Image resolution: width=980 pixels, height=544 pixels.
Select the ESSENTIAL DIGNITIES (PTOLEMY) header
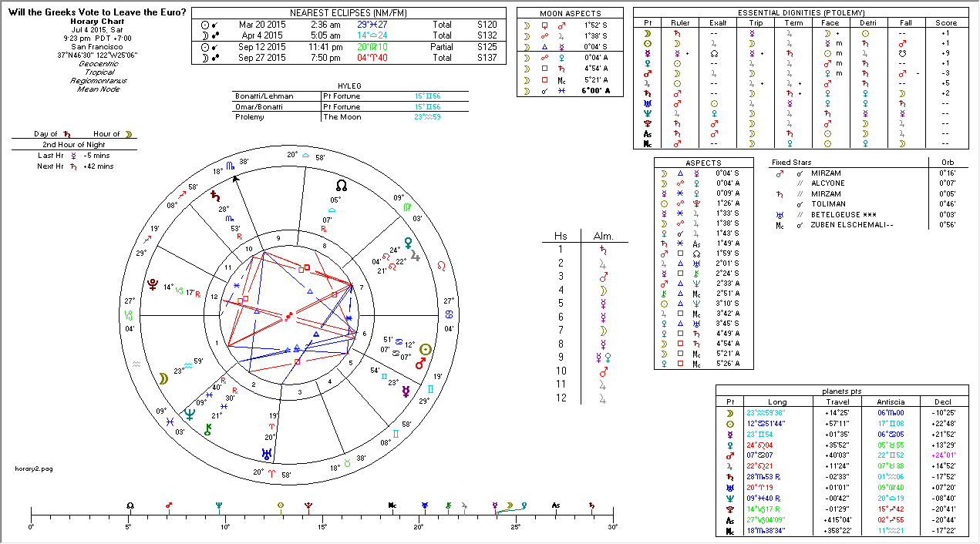pos(801,13)
